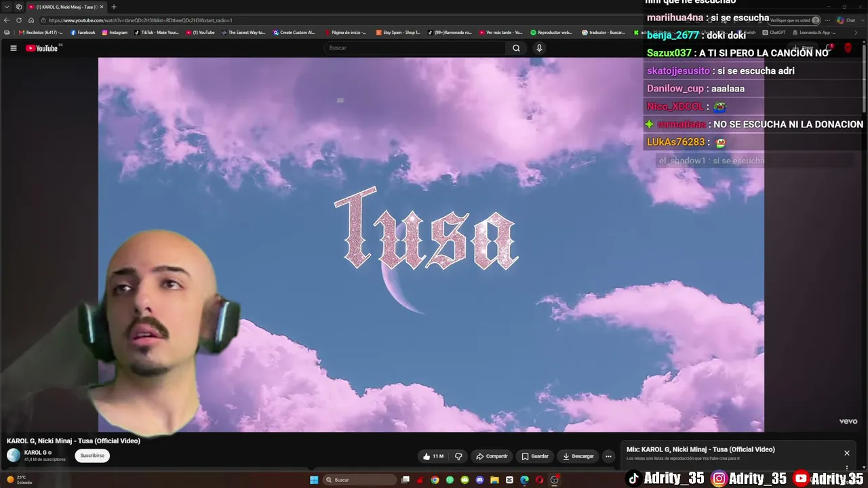Open the Recibidos Gmail bookmark
This screenshot has height=488, width=868.
(x=41, y=33)
